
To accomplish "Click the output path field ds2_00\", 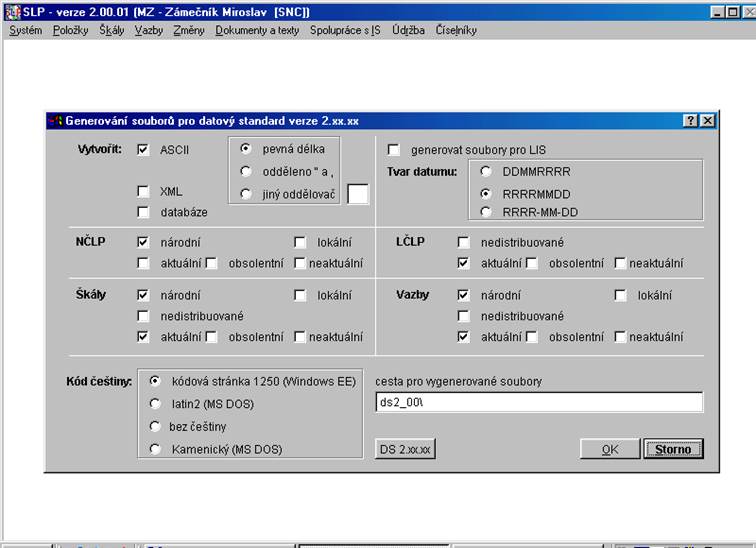I will point(539,402).
